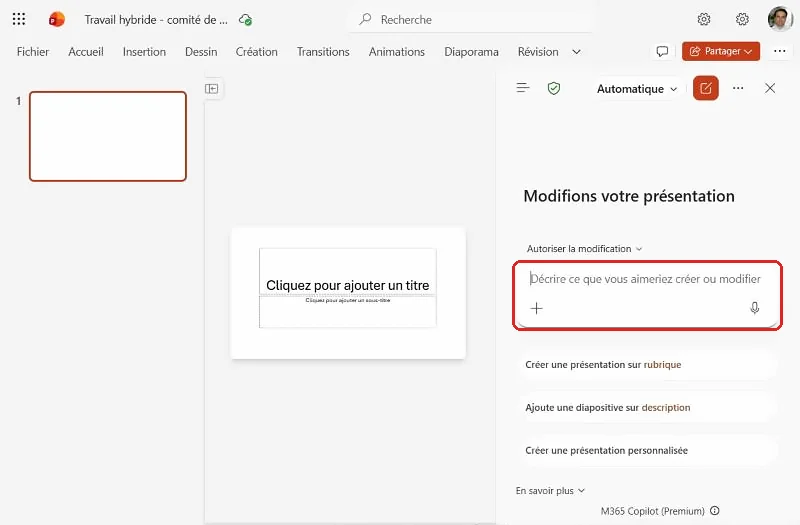Open the Fichier menu
The width and height of the screenshot is (800, 525).
[x=33, y=52]
